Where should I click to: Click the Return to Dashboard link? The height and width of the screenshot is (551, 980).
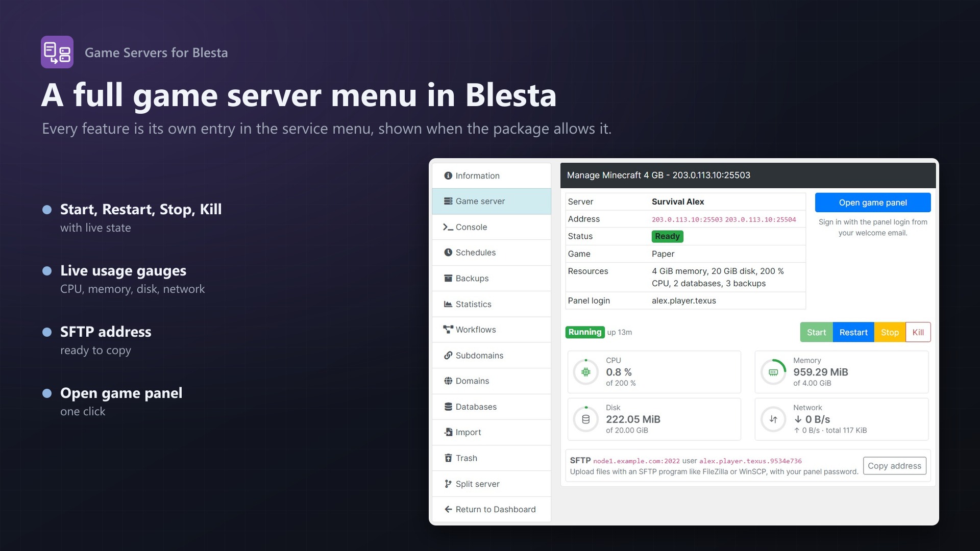492,509
